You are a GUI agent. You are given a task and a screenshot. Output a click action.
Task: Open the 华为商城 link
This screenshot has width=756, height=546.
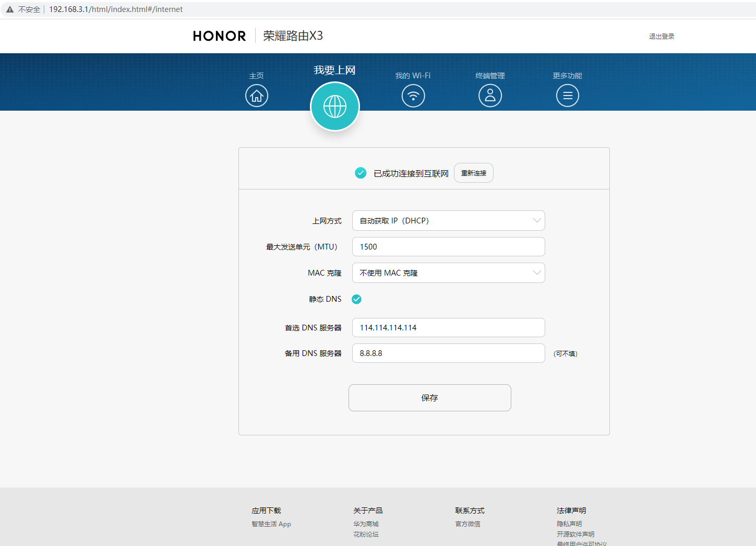tap(366, 524)
